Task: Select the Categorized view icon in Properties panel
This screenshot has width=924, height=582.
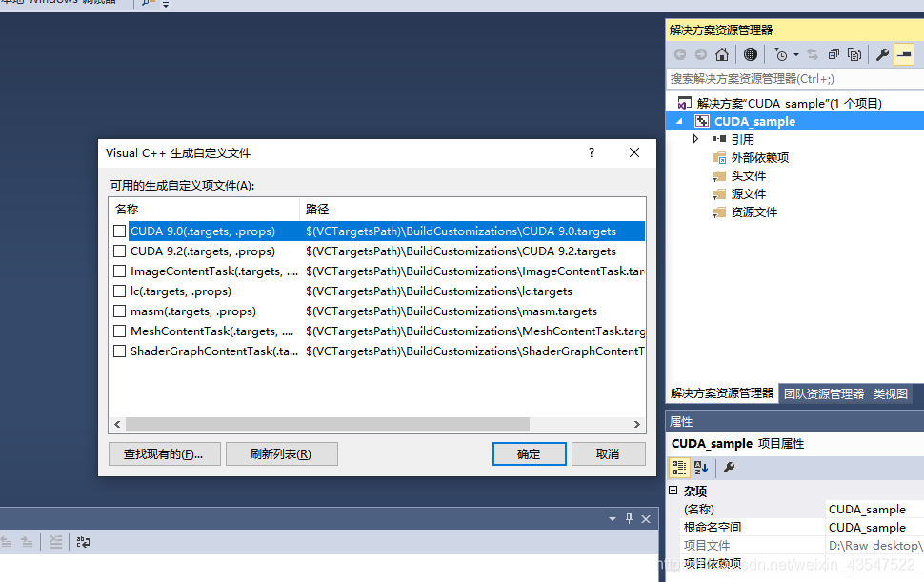Action: pos(679,468)
